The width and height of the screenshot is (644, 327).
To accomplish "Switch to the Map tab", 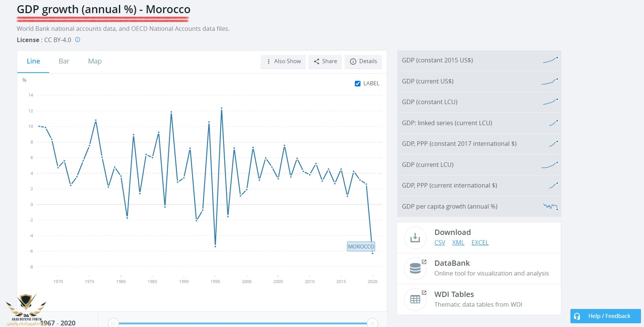I will (x=95, y=61).
